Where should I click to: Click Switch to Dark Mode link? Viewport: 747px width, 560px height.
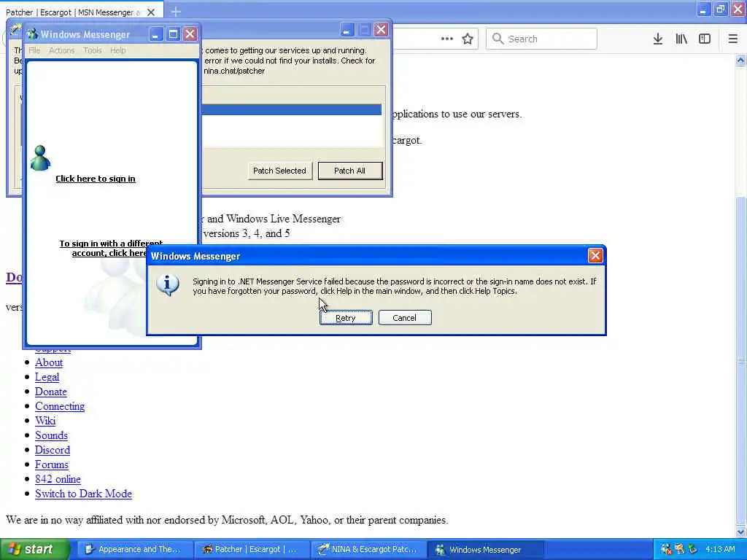(83, 494)
